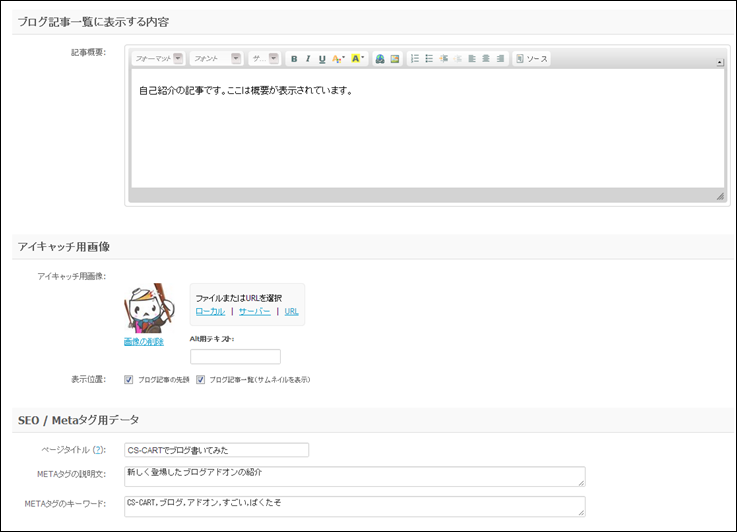Align text right in editor

pyautogui.click(x=500, y=59)
